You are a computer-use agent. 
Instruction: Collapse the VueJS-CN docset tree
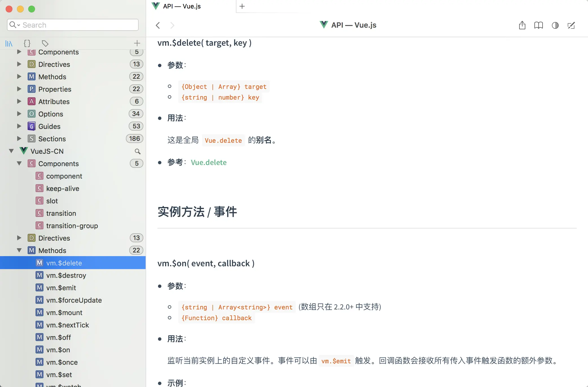click(11, 151)
